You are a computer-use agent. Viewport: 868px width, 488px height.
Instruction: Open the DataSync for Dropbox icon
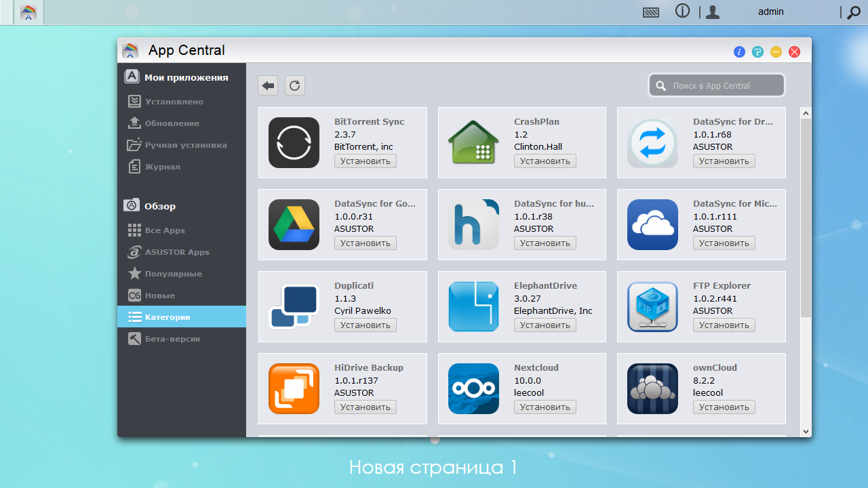click(x=652, y=142)
